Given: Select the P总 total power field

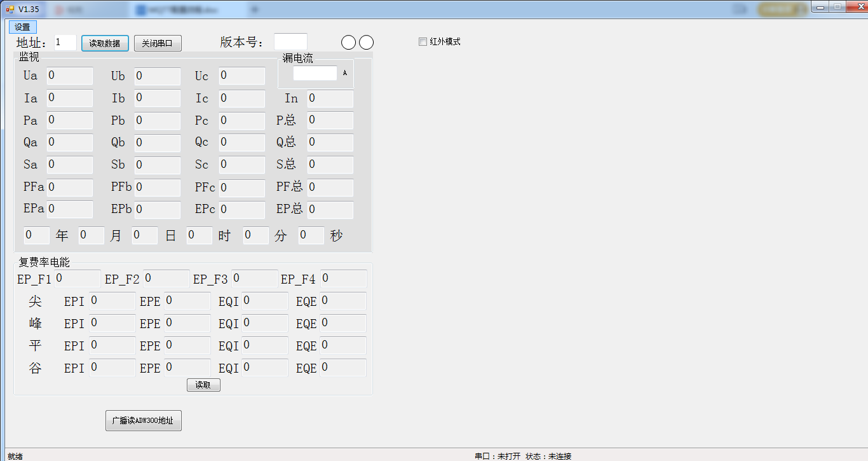Looking at the screenshot, I should point(330,120).
